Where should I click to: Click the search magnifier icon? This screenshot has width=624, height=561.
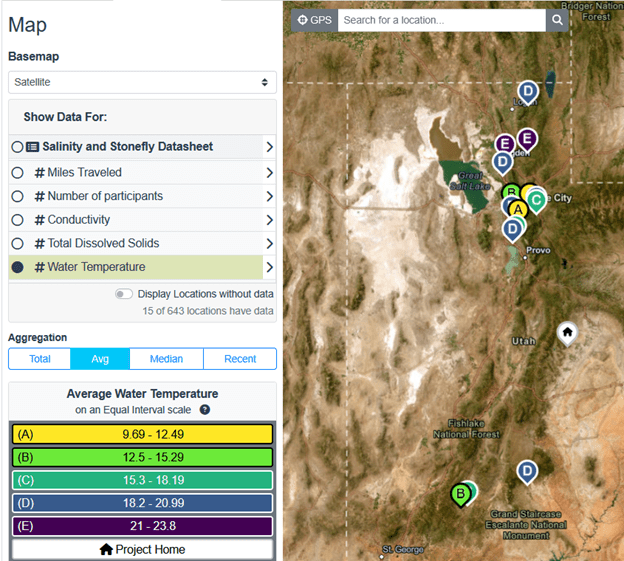click(557, 20)
